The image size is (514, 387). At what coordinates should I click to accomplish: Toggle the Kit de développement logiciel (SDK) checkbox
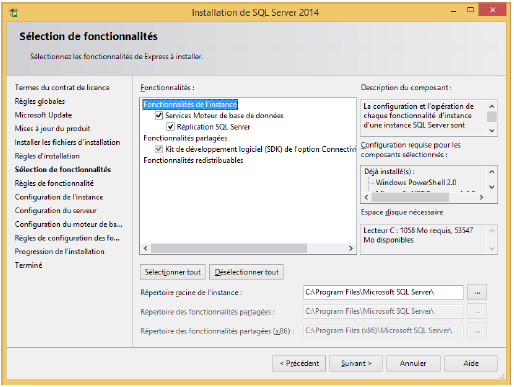159,149
